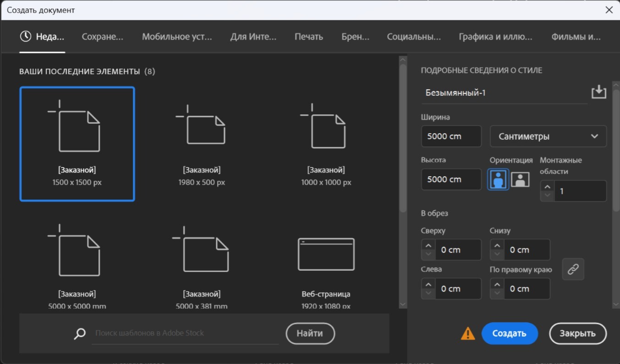Click the save document preset icon
Screen dimensions: 620x364
click(x=598, y=92)
